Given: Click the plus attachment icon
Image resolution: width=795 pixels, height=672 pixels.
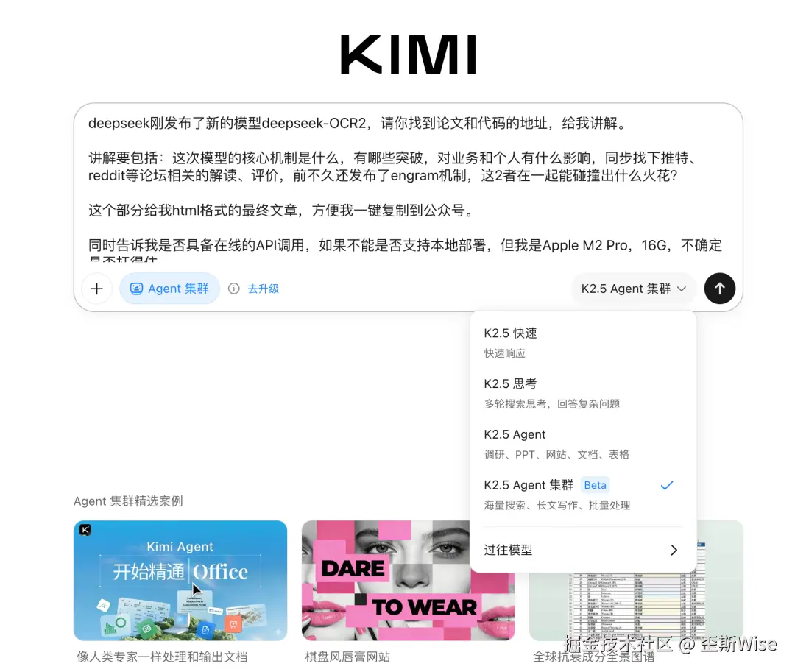Looking at the screenshot, I should point(97,289).
